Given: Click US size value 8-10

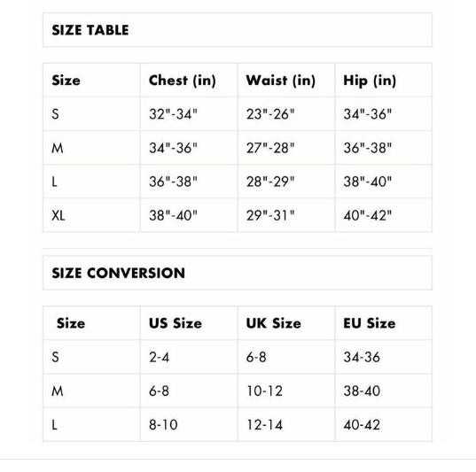Looking at the screenshot, I should point(163,425).
